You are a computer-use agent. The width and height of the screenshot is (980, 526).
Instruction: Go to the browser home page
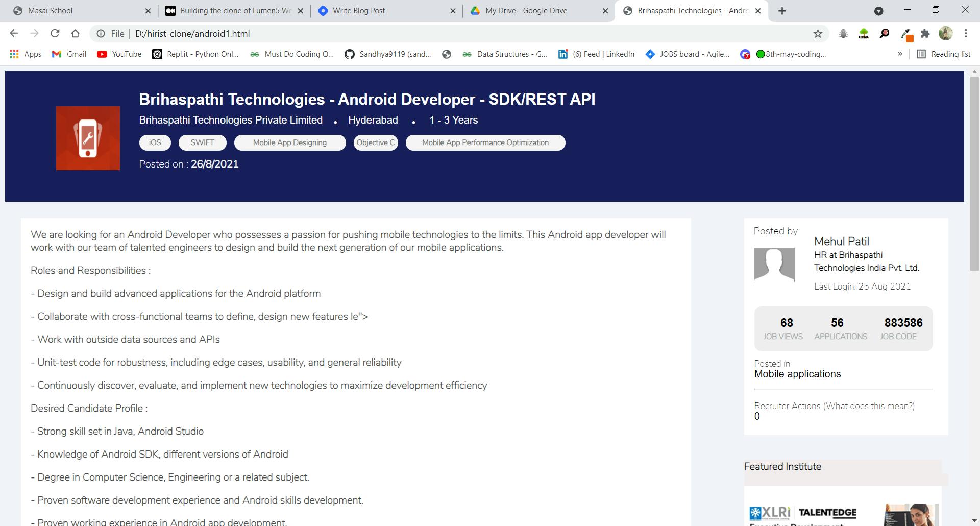[75, 33]
